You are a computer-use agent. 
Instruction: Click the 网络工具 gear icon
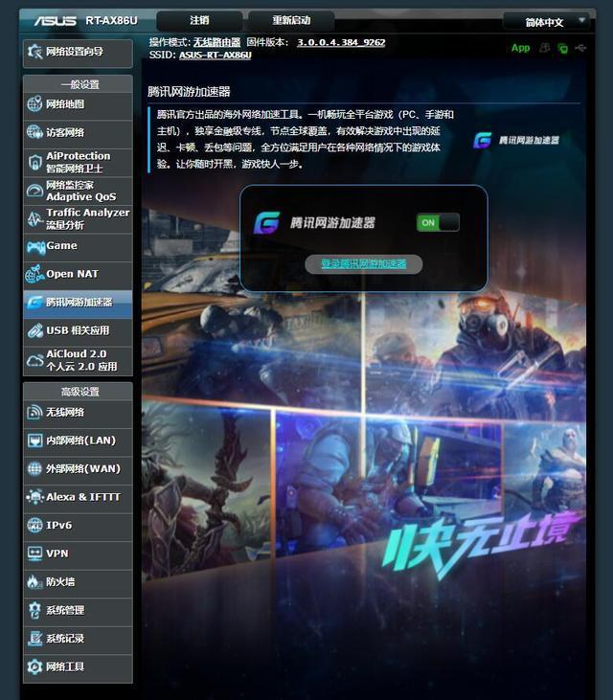(x=34, y=667)
